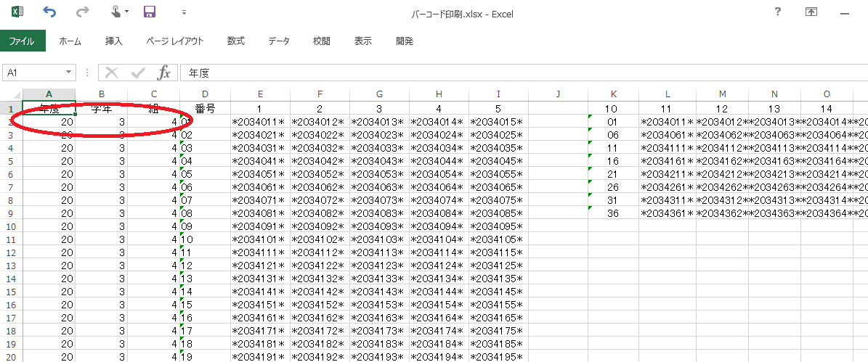Select row 10 header
This screenshot has width=868, height=362.
point(11,226)
